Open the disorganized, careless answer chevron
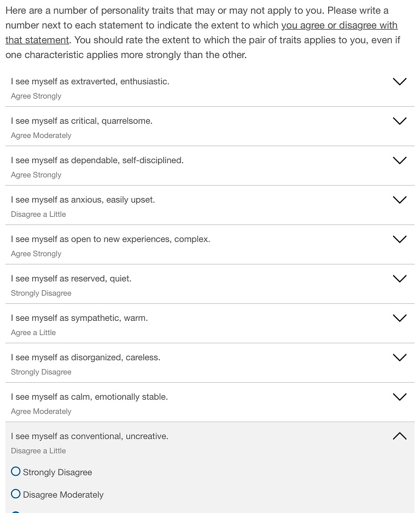 click(400, 358)
